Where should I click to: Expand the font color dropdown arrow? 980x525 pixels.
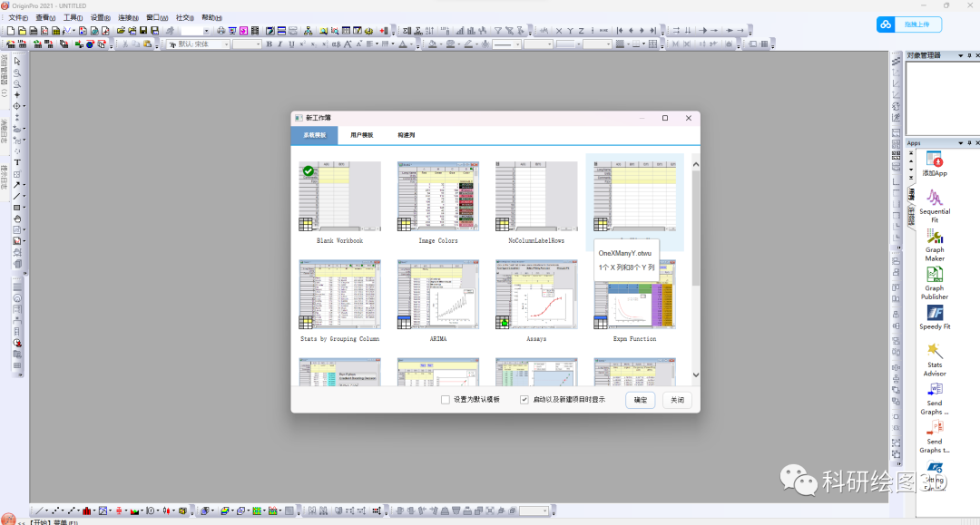pos(411,44)
